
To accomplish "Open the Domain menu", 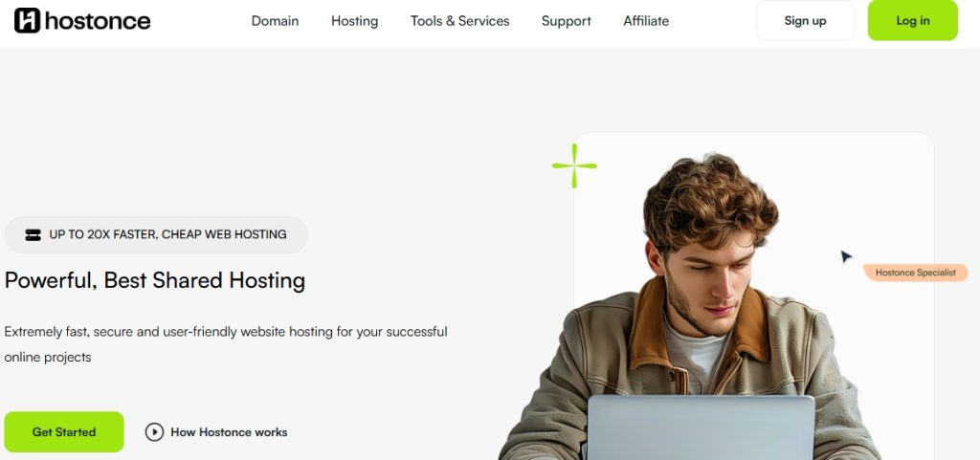I will pos(275,21).
